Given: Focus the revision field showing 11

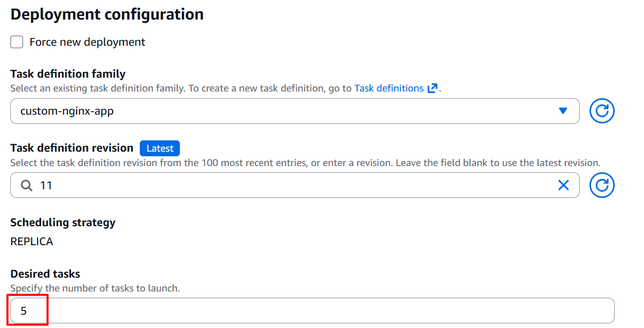Looking at the screenshot, I should click(x=288, y=186).
